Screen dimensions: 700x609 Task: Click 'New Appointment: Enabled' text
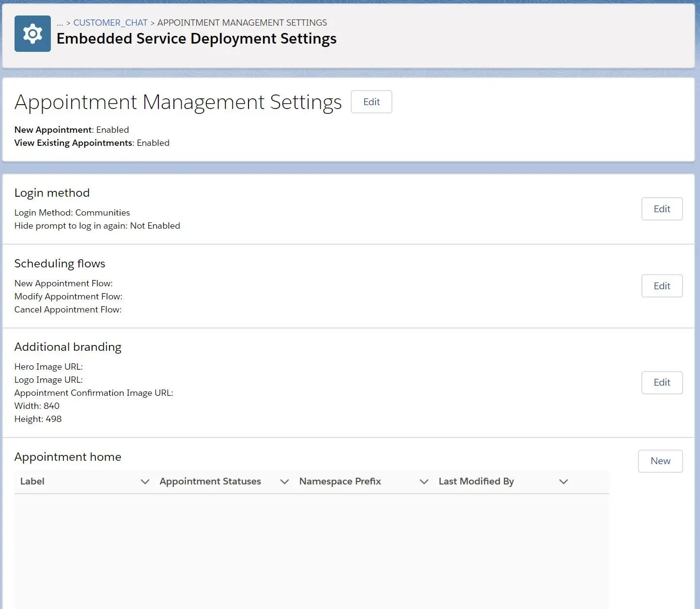[72, 130]
